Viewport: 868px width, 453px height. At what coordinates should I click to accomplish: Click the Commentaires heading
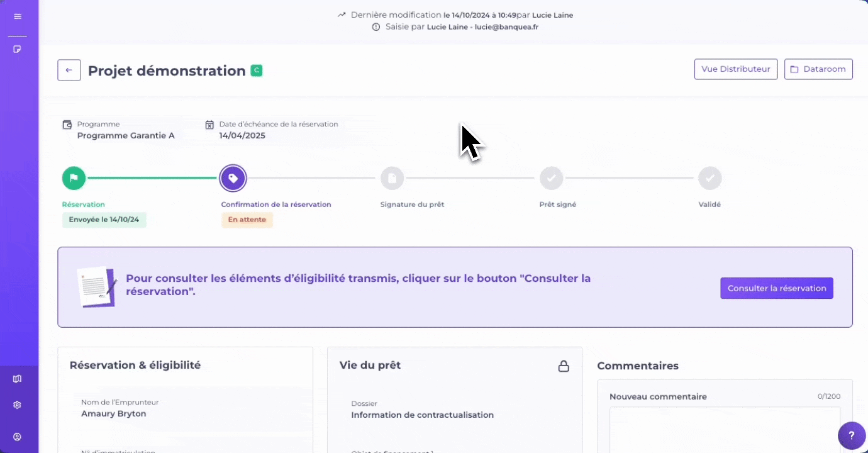click(638, 366)
